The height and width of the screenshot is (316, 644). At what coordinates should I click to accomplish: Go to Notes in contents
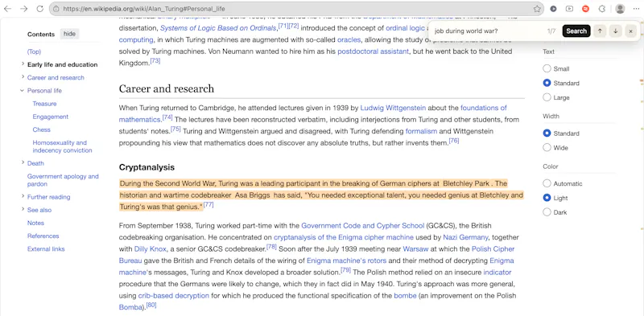pyautogui.click(x=35, y=223)
